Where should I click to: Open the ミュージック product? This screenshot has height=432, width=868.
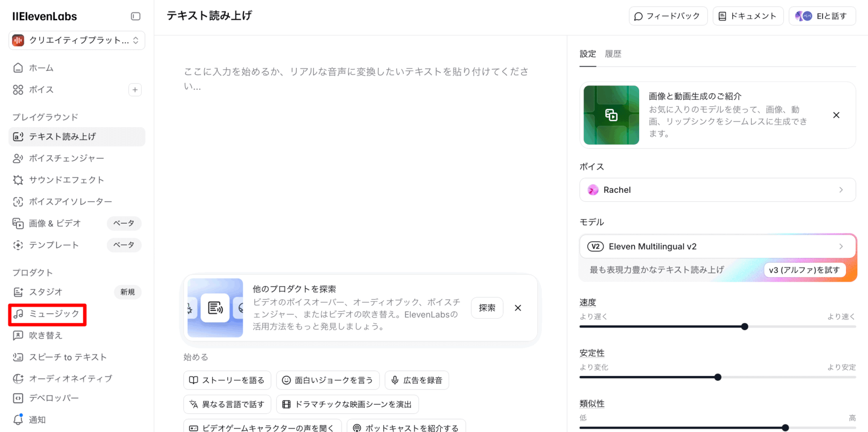tap(53, 314)
